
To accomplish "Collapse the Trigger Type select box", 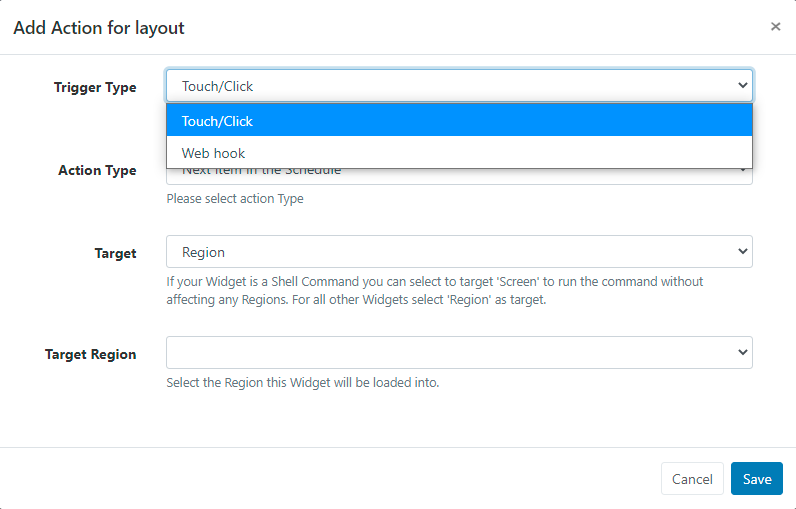I will tap(459, 86).
